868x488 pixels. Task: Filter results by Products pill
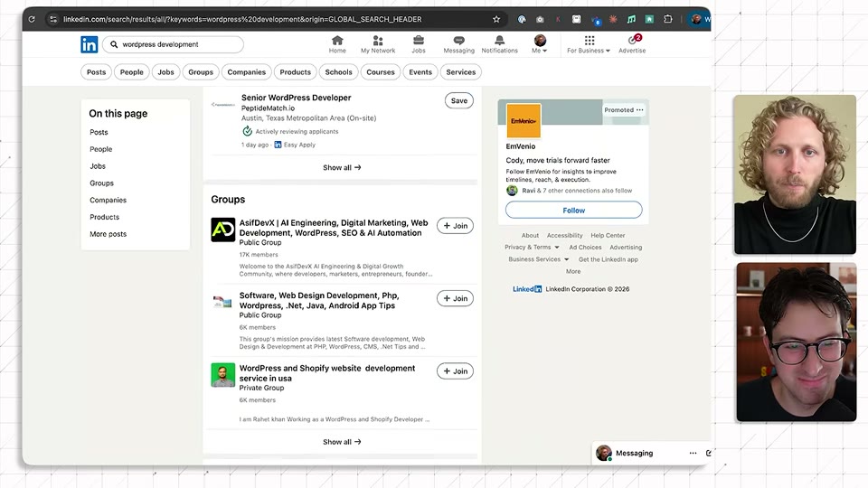pyautogui.click(x=295, y=72)
